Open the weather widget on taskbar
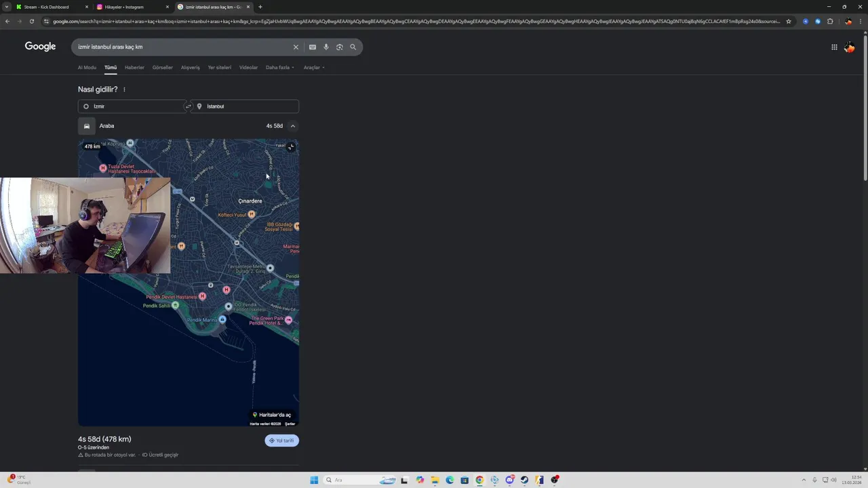This screenshot has width=868, height=488. click(19, 480)
